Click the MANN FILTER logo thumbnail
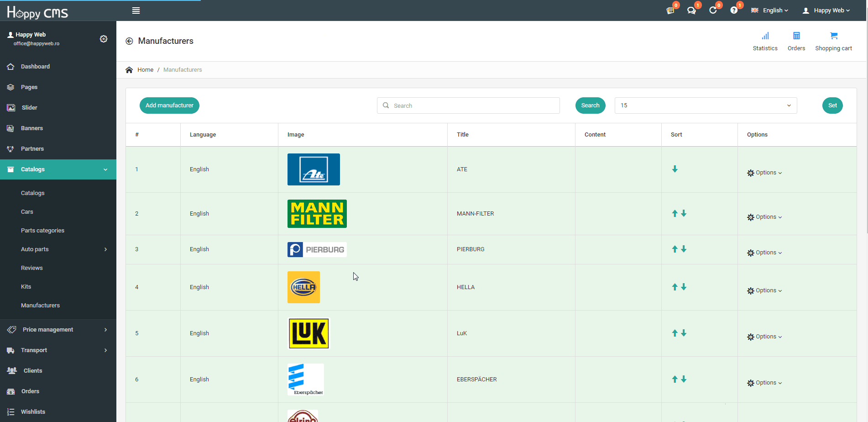This screenshot has height=422, width=868. (317, 214)
